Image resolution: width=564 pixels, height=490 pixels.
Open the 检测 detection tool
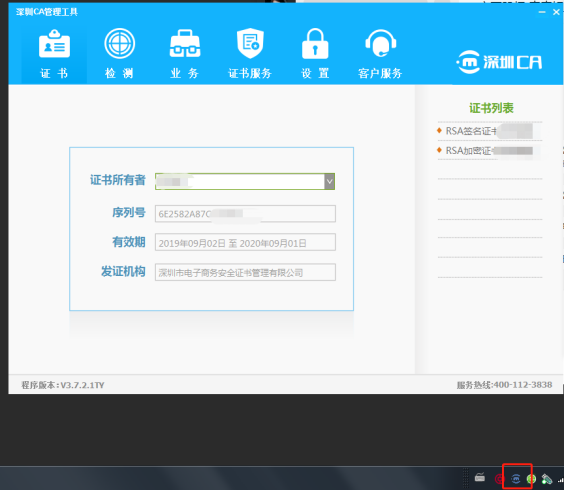click(x=119, y=54)
